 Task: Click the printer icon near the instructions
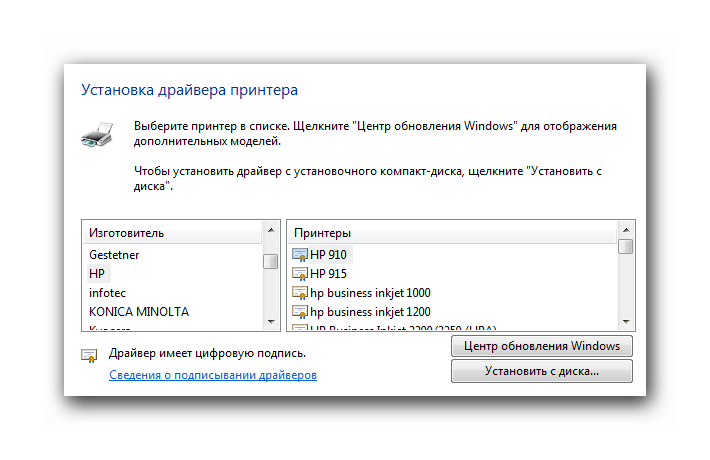97,134
